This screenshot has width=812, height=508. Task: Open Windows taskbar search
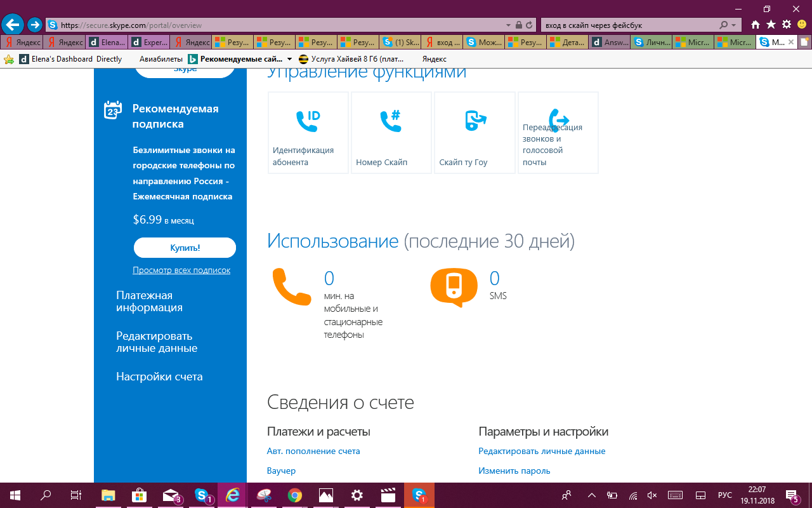tap(46, 495)
